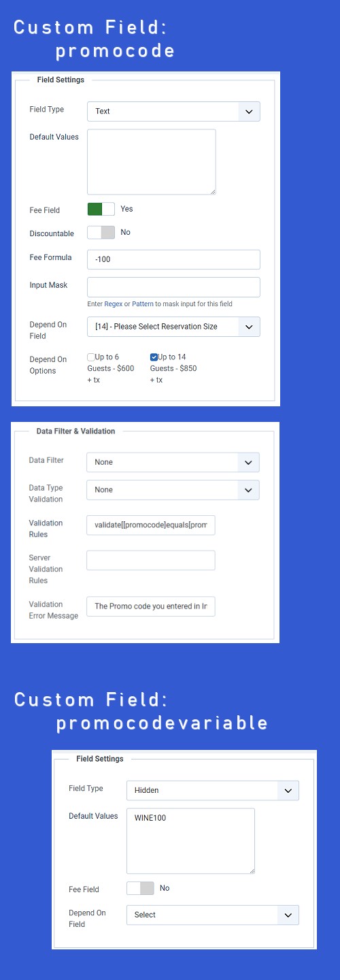Viewport: 340px width, 980px height.
Task: Open the Data Filter dropdown
Action: (173, 462)
